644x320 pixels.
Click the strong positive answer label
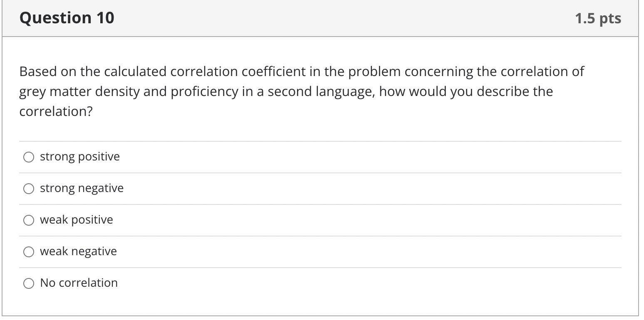[79, 157]
